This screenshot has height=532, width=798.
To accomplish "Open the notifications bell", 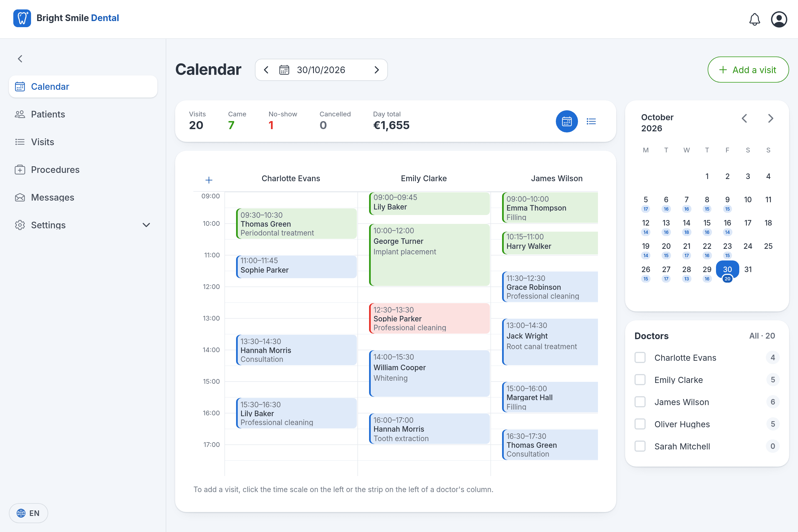I will click(754, 19).
